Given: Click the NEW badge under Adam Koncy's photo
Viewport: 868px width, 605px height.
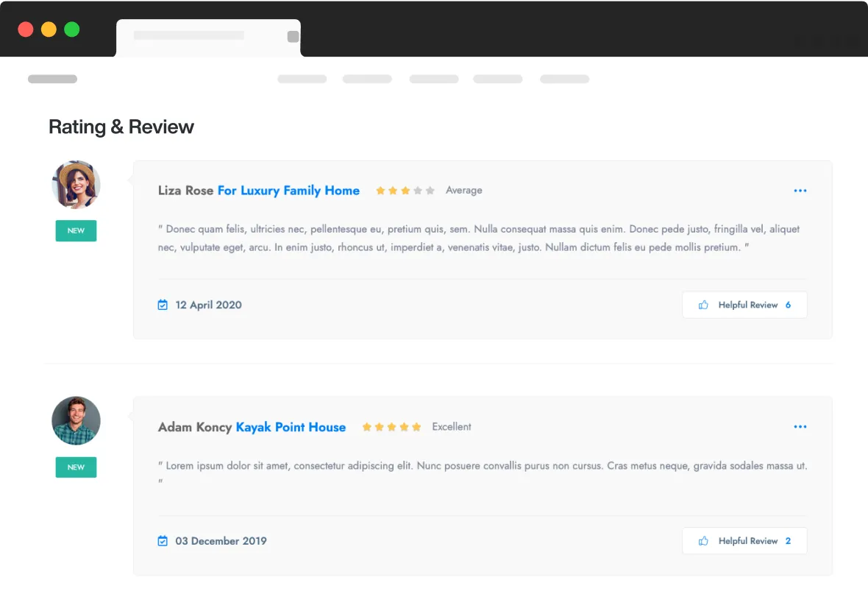Looking at the screenshot, I should tap(76, 467).
